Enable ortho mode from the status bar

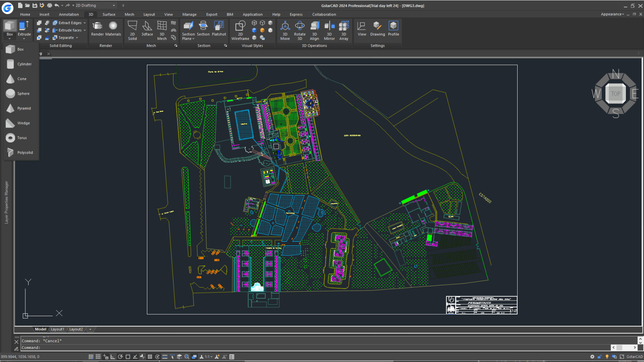pos(113,356)
